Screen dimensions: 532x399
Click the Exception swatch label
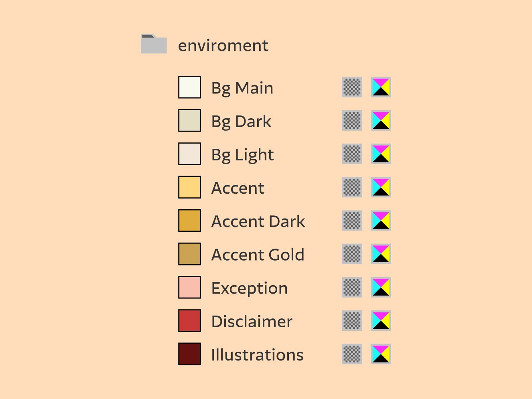click(x=250, y=288)
